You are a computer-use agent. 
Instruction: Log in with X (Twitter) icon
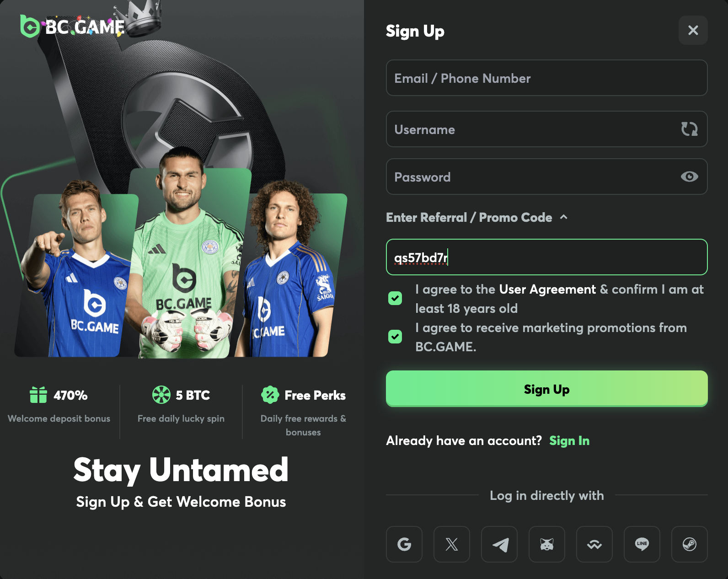[x=452, y=544]
